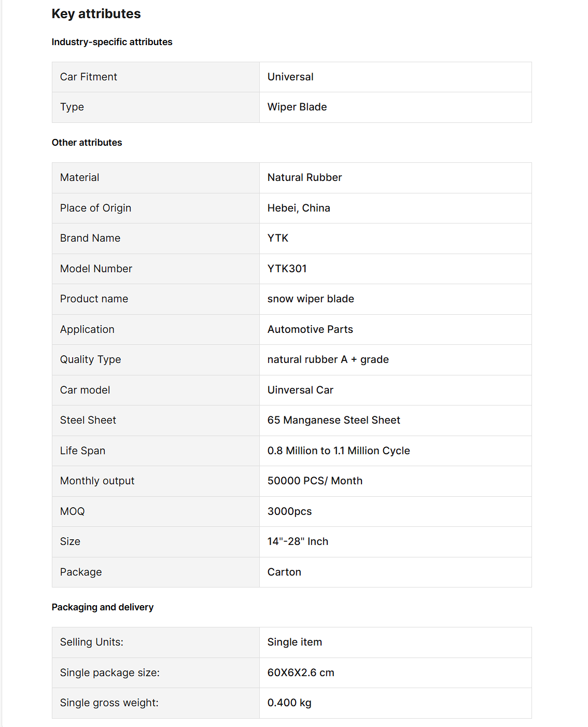Click the 14"-28" Inch size value

pyautogui.click(x=298, y=541)
